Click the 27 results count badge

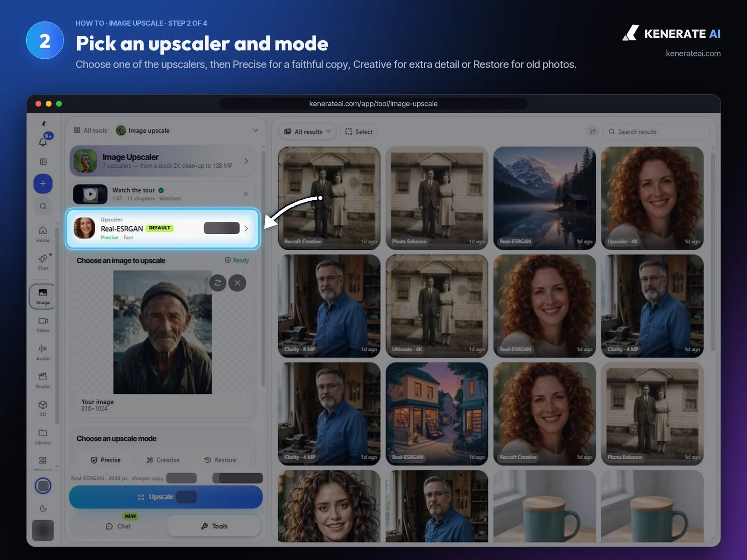[x=592, y=132]
